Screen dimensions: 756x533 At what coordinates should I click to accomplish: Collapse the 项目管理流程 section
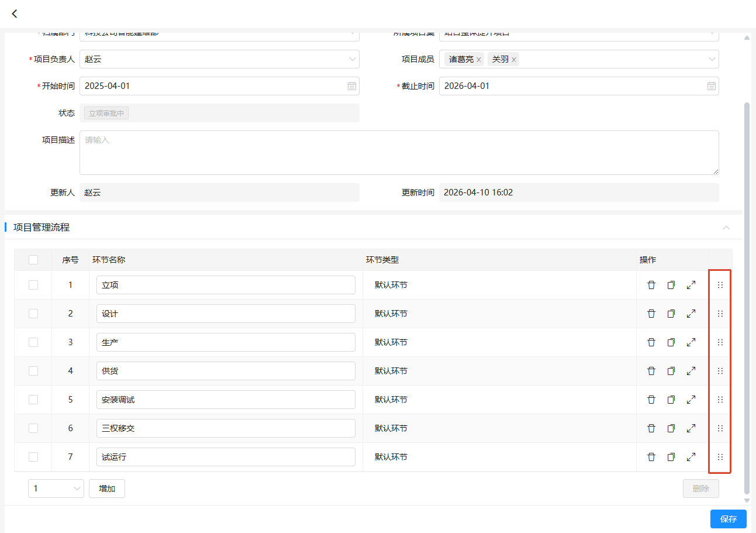coord(726,228)
